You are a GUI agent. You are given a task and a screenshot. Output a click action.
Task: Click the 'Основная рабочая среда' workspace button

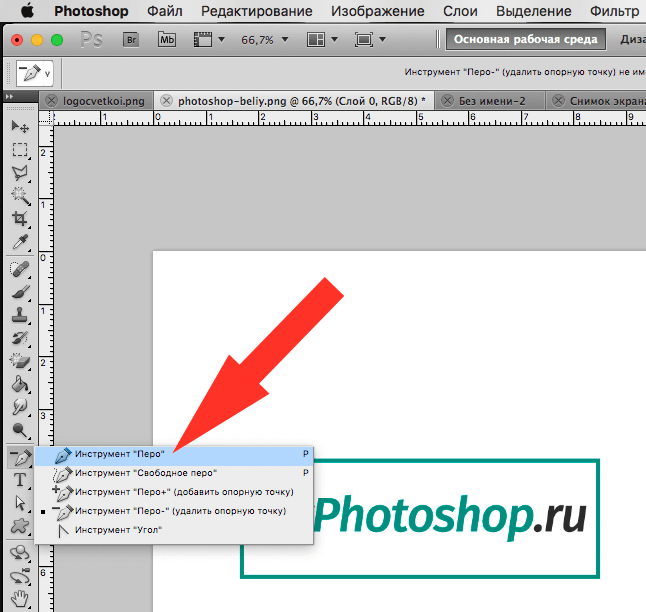tap(526, 40)
